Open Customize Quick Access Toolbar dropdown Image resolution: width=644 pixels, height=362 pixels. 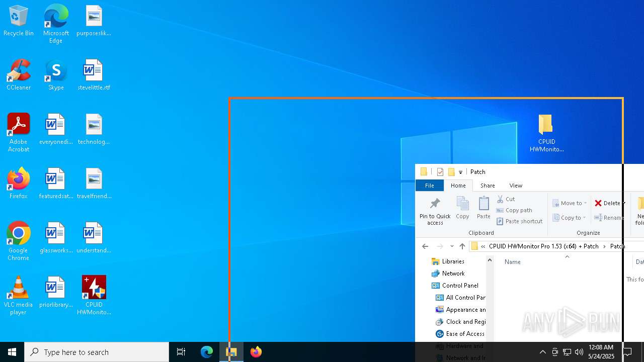click(x=460, y=172)
